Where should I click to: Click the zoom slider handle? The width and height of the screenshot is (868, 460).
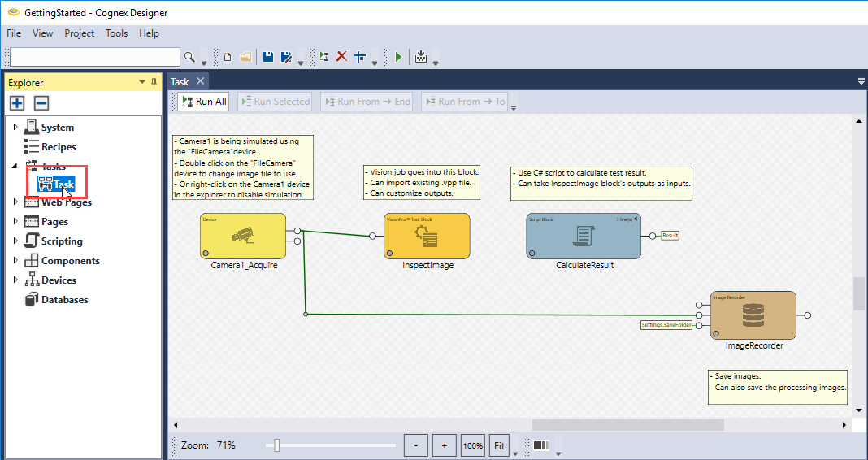pos(277,445)
